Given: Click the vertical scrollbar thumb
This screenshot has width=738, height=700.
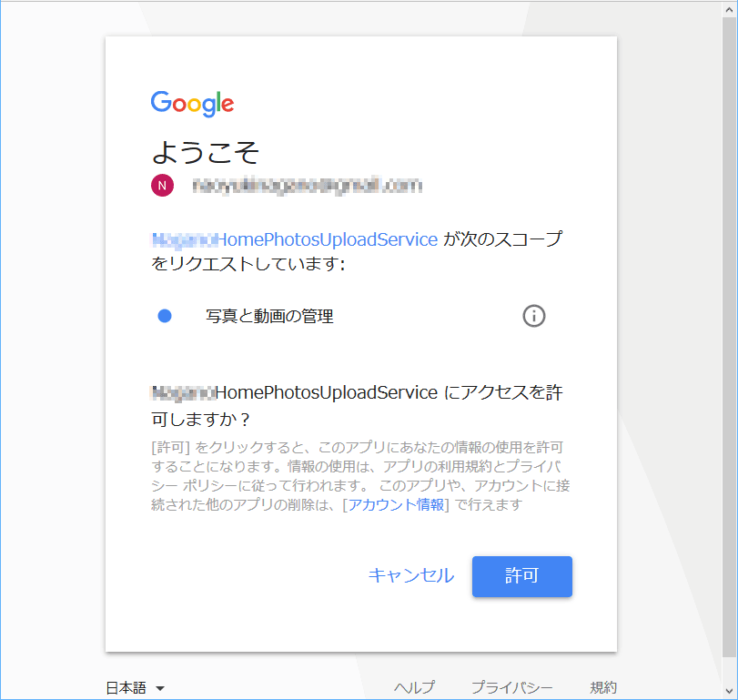Looking at the screenshot, I should [x=729, y=337].
